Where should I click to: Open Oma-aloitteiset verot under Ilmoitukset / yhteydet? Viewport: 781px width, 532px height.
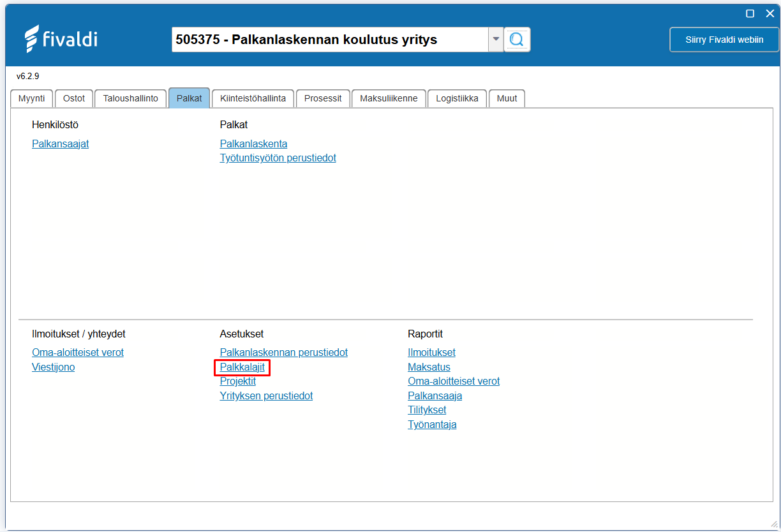coord(78,353)
